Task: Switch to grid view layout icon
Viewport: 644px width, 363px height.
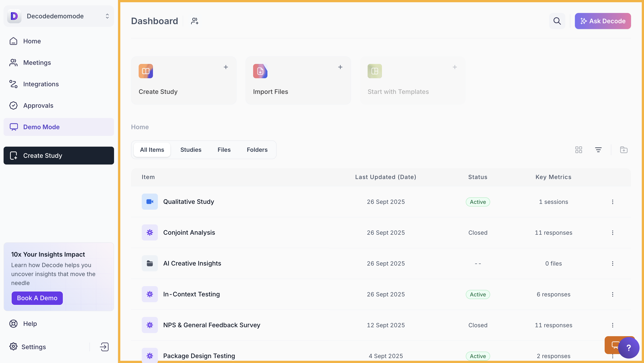Action: [x=578, y=150]
